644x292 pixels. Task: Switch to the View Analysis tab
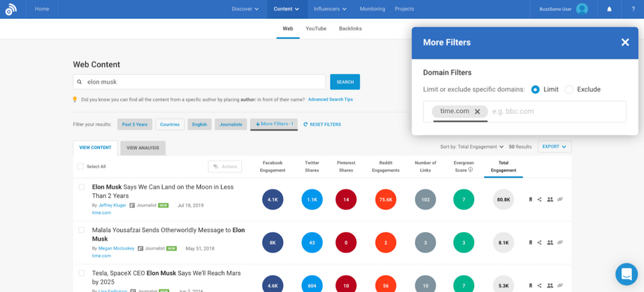(143, 148)
